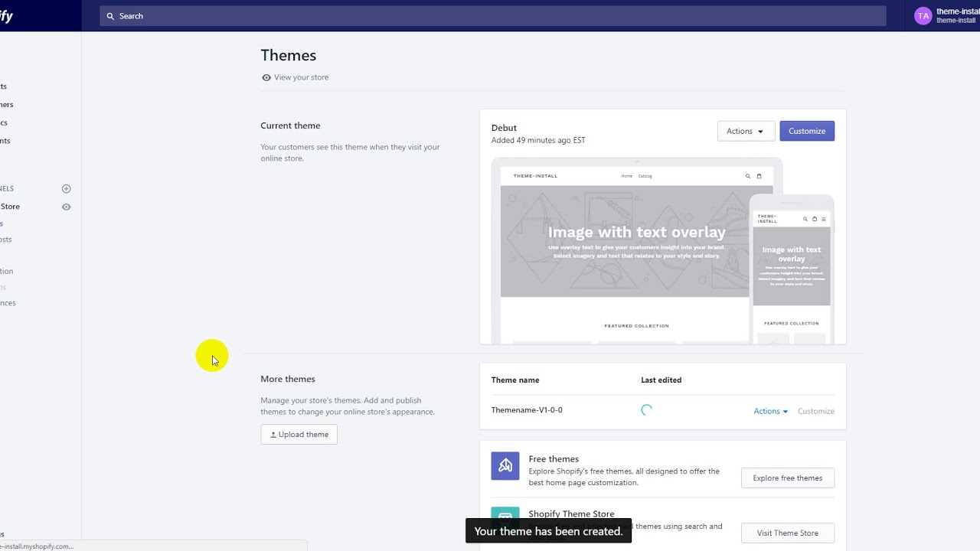This screenshot has width=980, height=551.
Task: Click the Visit Theme Store button
Action: point(788,533)
